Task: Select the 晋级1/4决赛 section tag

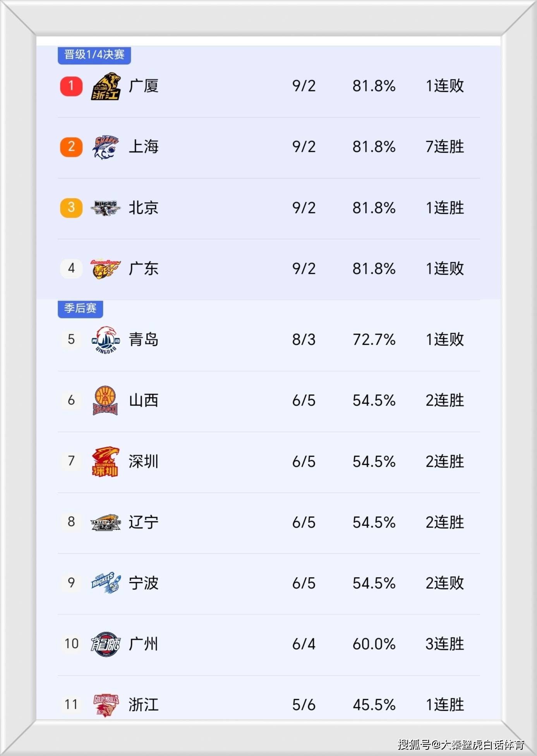Action: point(94,55)
